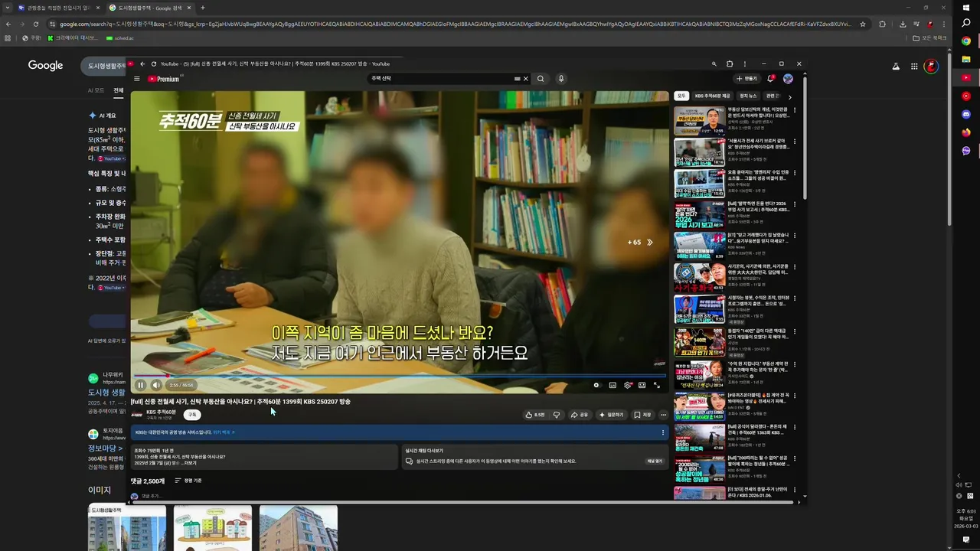
Task: Open extensions icon in popup title bar
Action: (x=730, y=64)
